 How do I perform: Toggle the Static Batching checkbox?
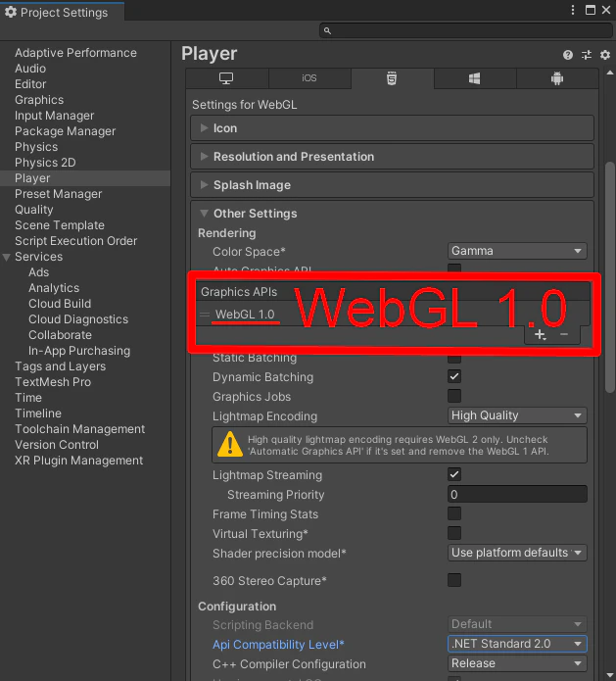click(x=454, y=359)
